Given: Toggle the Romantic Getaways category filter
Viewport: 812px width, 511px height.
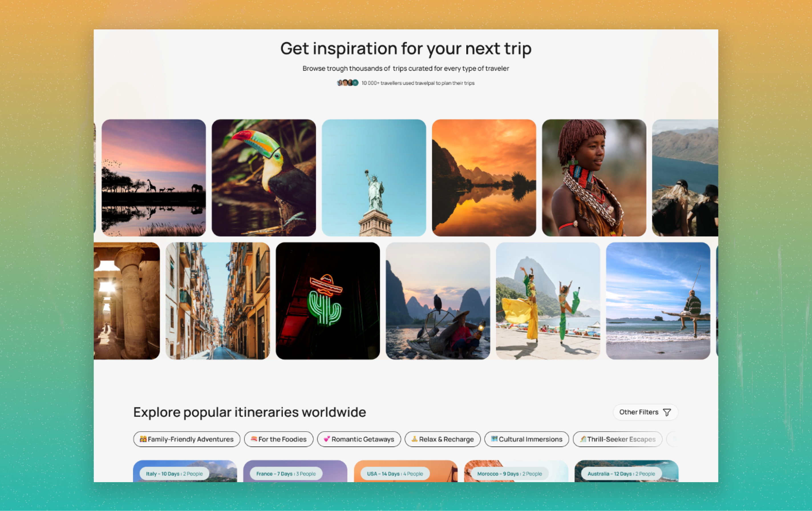Looking at the screenshot, I should coord(359,439).
